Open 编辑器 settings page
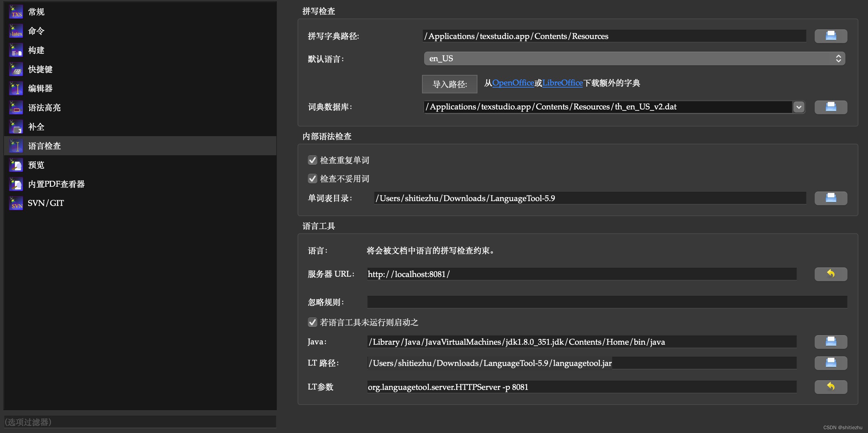Viewport: 868px width, 433px height. [x=40, y=89]
